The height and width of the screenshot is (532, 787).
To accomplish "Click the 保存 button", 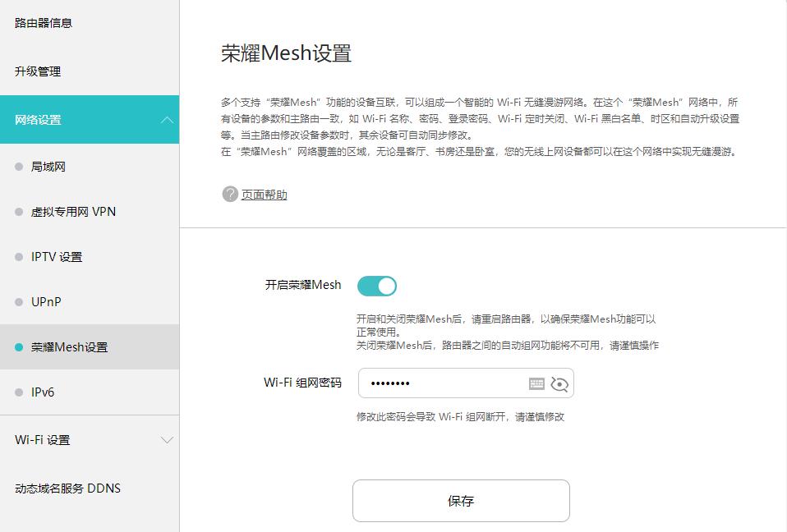I will point(461,501).
